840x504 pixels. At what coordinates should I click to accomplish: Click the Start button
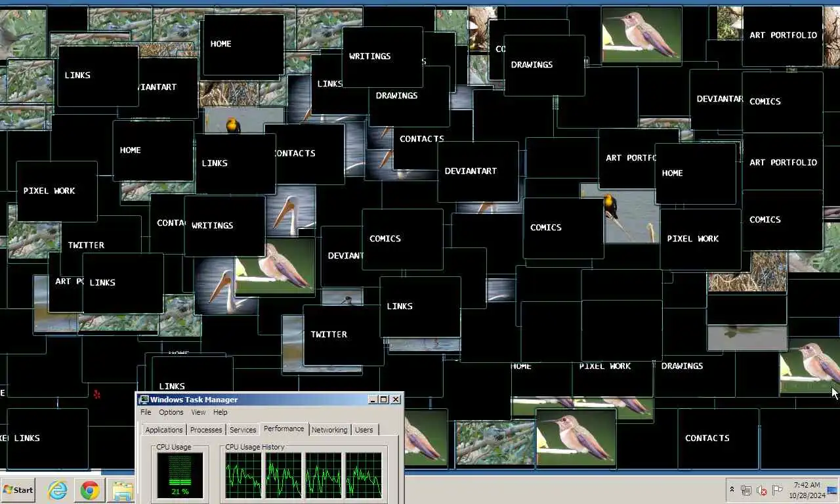[18, 490]
